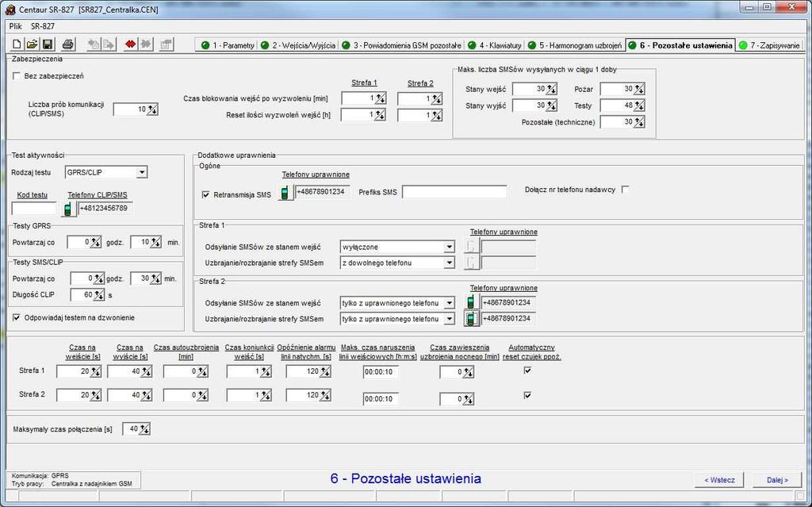Click the phone icon next to Retransmisja SMS
Screen dimensions: 812x507
click(x=285, y=193)
